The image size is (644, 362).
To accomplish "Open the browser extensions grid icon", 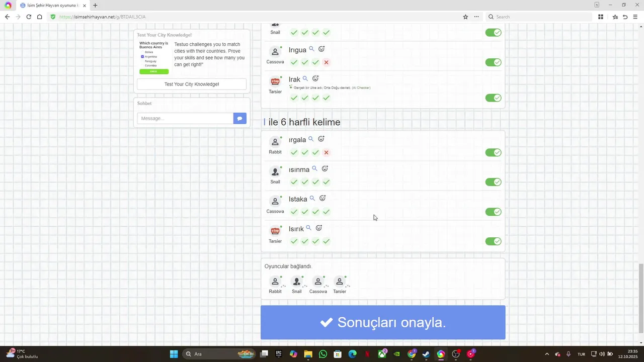I will point(601,17).
